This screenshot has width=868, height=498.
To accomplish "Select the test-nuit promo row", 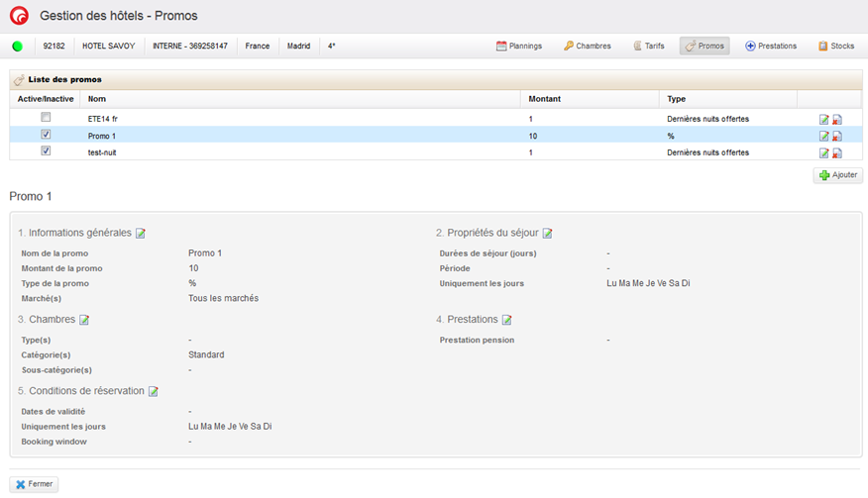I will [x=297, y=152].
